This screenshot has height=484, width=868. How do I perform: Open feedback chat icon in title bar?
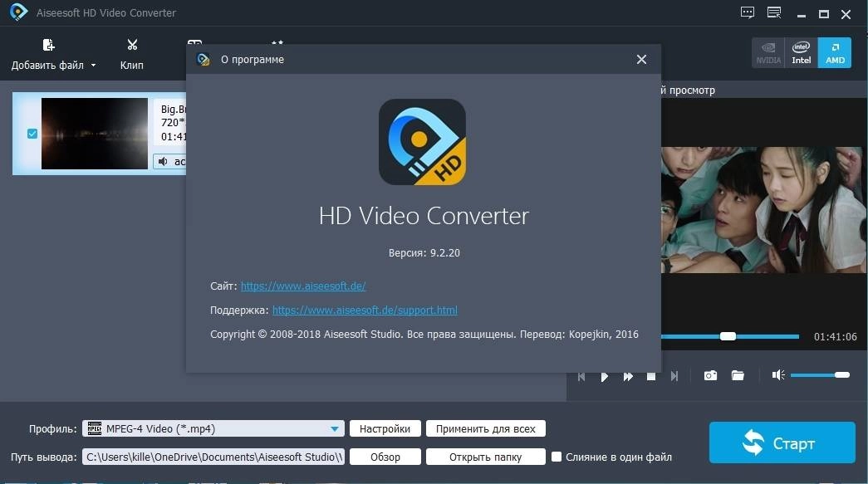pos(748,12)
